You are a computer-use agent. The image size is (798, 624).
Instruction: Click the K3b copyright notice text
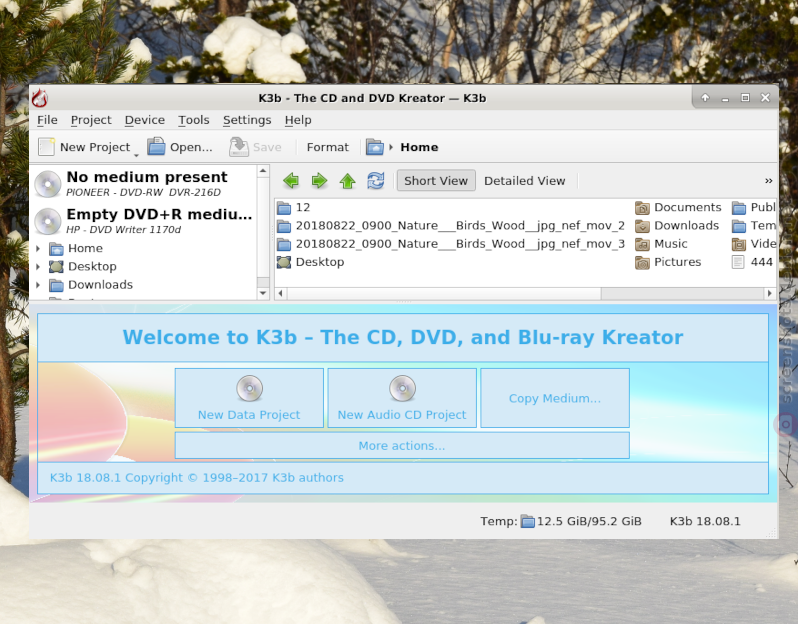(x=197, y=478)
